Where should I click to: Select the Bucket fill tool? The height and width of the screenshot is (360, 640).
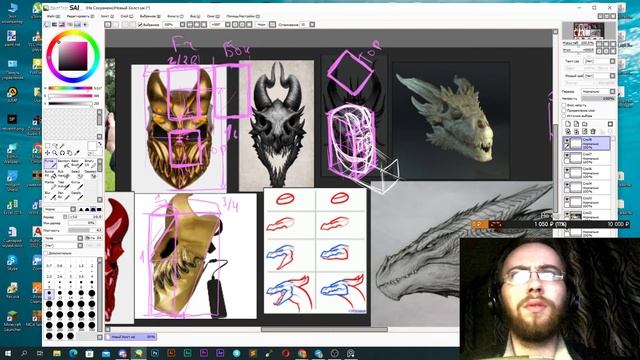(x=51, y=174)
